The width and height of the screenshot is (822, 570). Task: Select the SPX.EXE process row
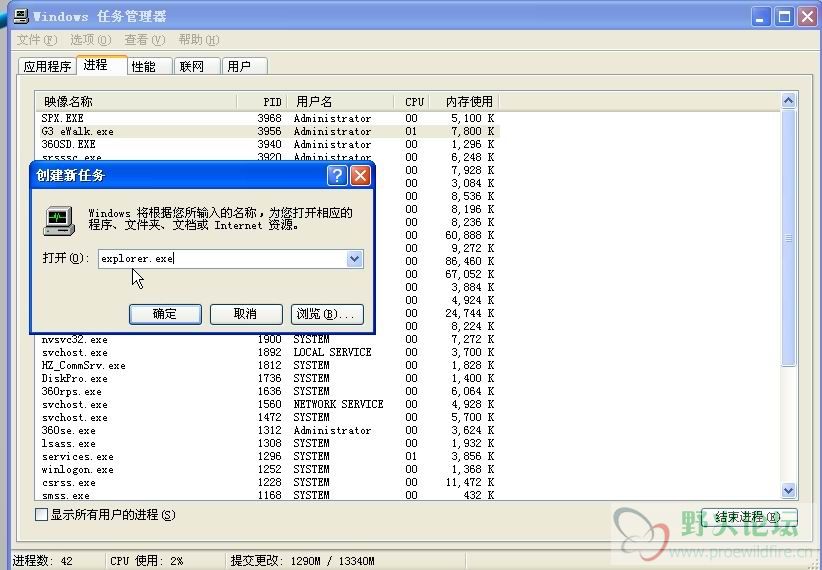[x=268, y=119]
